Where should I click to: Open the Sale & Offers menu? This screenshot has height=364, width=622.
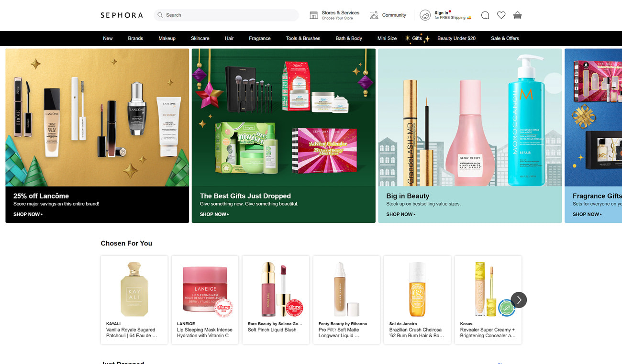[x=505, y=38]
